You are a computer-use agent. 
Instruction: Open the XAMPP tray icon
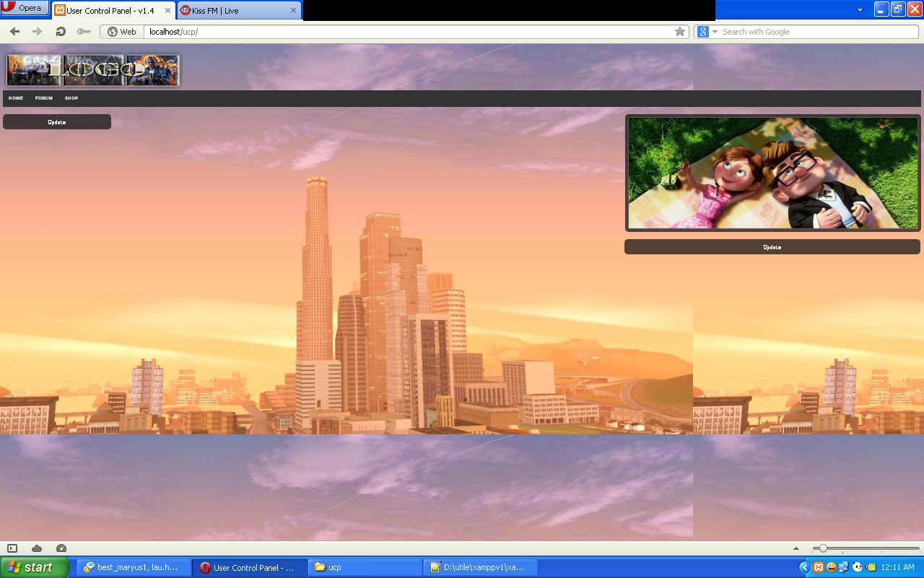click(x=819, y=567)
